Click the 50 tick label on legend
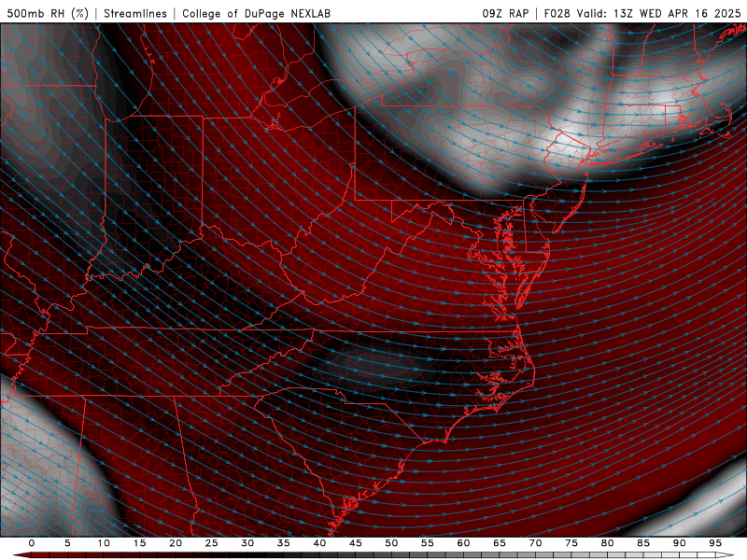 (391, 543)
